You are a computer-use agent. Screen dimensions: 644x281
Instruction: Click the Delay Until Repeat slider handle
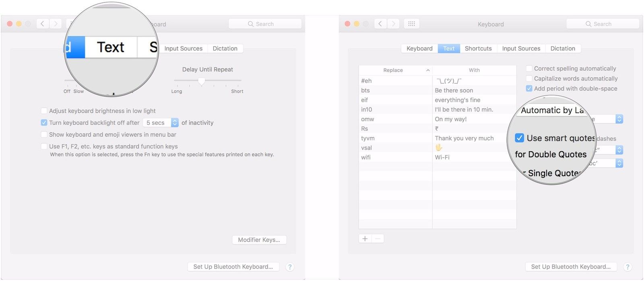(202, 81)
